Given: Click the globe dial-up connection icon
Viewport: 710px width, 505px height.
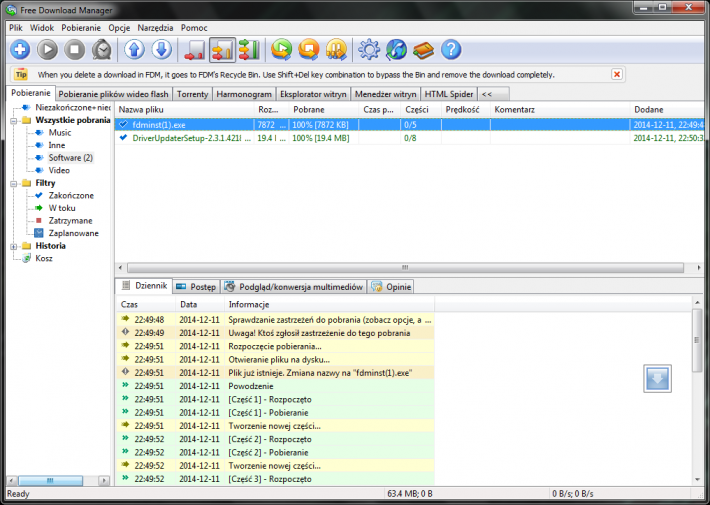Looking at the screenshot, I should tap(396, 49).
